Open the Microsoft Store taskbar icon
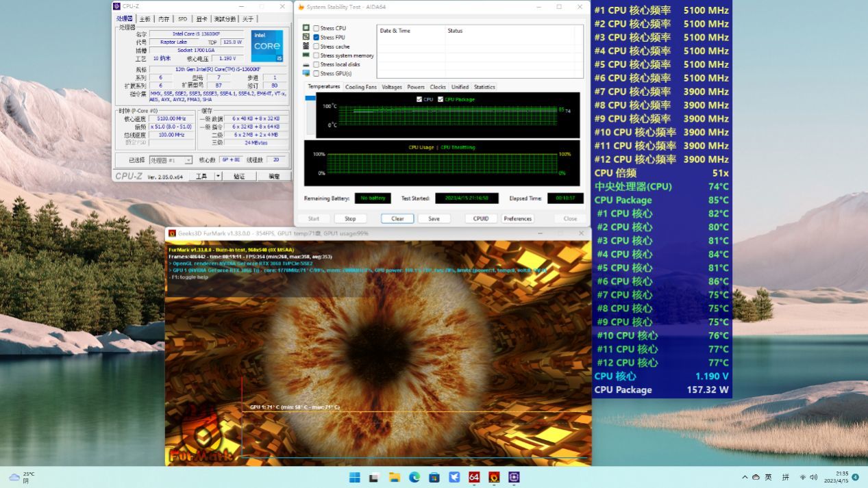 click(x=434, y=477)
